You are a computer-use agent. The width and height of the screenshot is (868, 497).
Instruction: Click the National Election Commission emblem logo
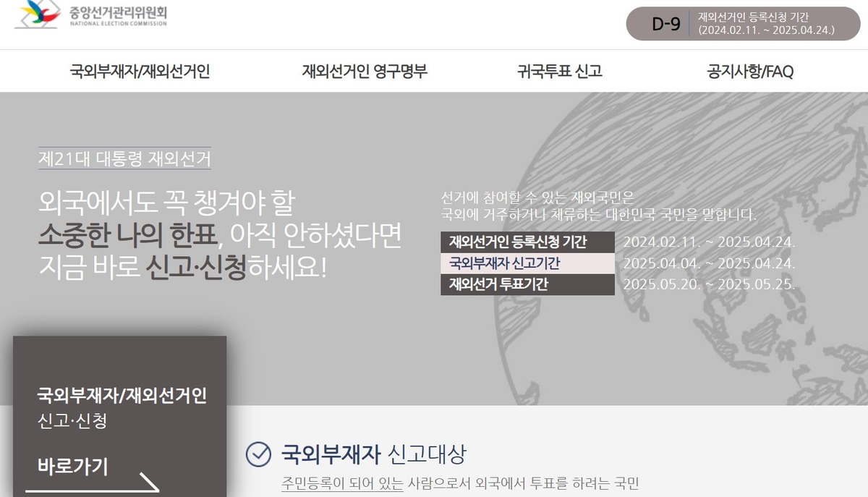click(41, 14)
